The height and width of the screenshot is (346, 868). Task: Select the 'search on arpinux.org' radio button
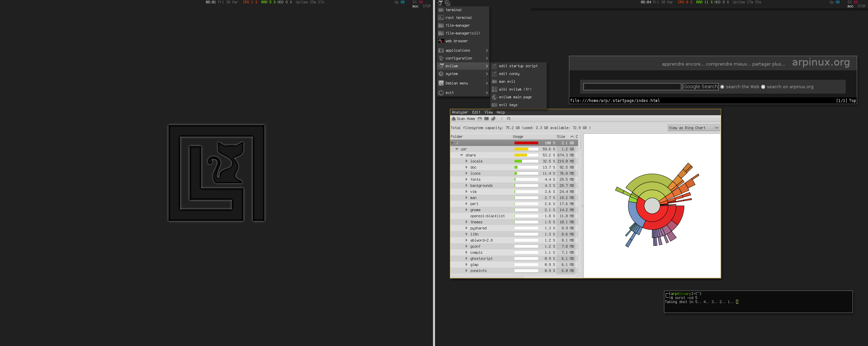tap(763, 87)
